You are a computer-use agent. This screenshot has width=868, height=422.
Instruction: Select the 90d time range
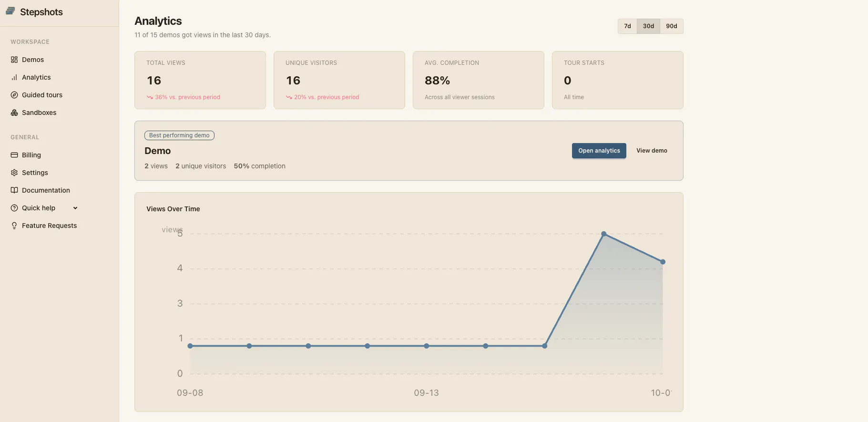(672, 26)
